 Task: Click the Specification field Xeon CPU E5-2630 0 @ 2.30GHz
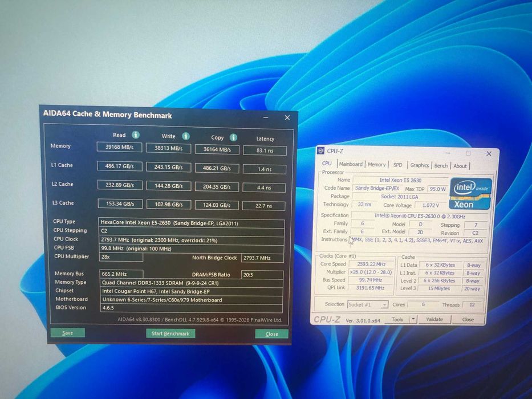pos(420,216)
